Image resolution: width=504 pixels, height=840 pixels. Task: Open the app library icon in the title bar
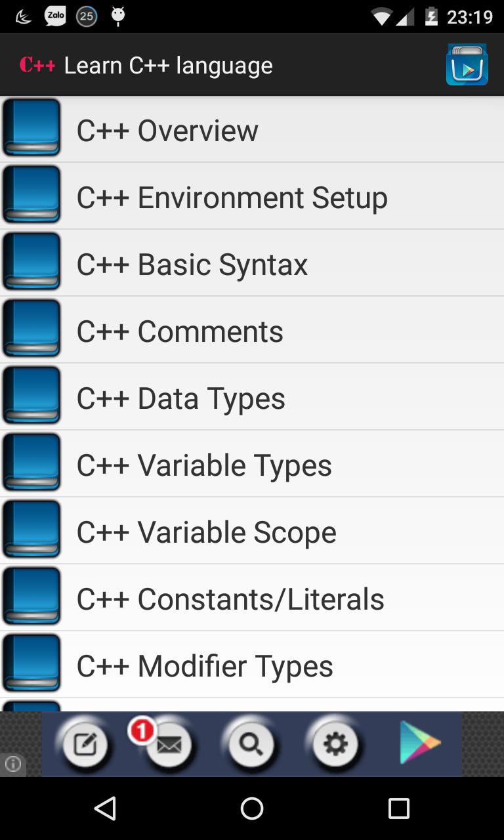pos(467,64)
